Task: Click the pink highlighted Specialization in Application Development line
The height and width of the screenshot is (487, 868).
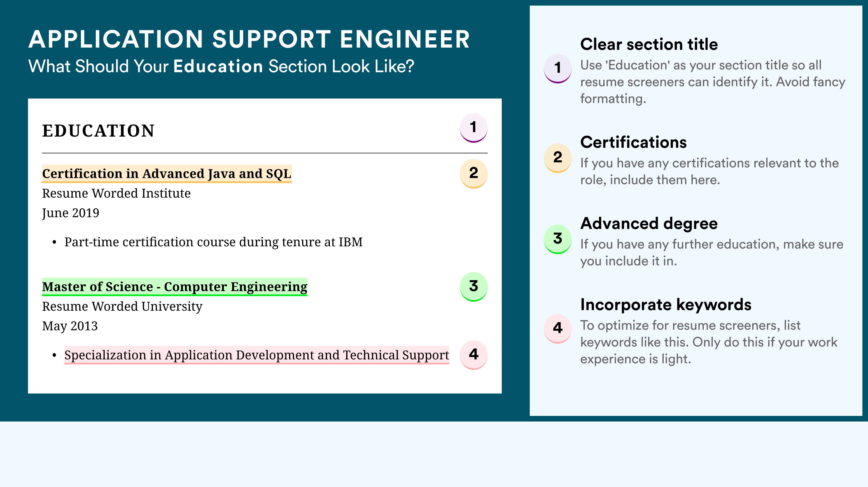Action: (x=256, y=355)
